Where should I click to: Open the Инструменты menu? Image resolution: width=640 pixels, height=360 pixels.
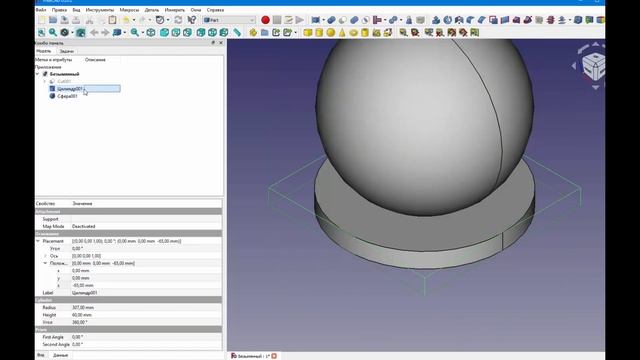click(x=100, y=10)
